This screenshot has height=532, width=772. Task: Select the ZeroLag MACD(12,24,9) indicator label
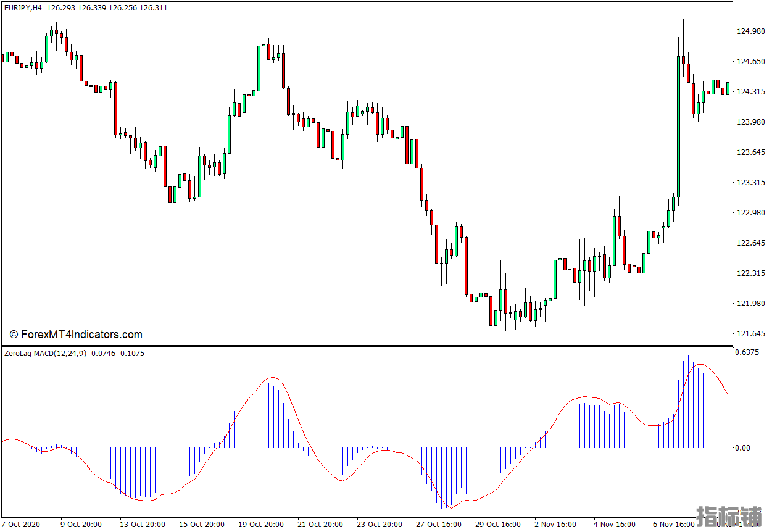(x=46, y=354)
